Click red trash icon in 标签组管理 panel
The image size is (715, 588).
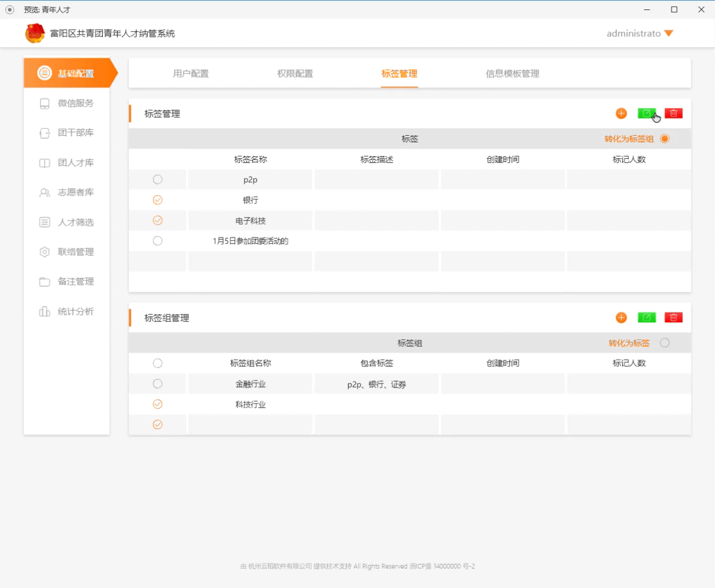point(674,318)
